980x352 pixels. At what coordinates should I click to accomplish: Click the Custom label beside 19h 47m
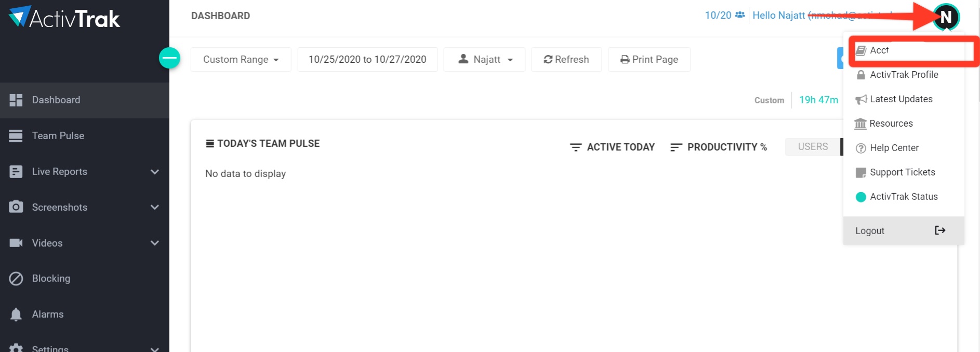pyautogui.click(x=769, y=100)
